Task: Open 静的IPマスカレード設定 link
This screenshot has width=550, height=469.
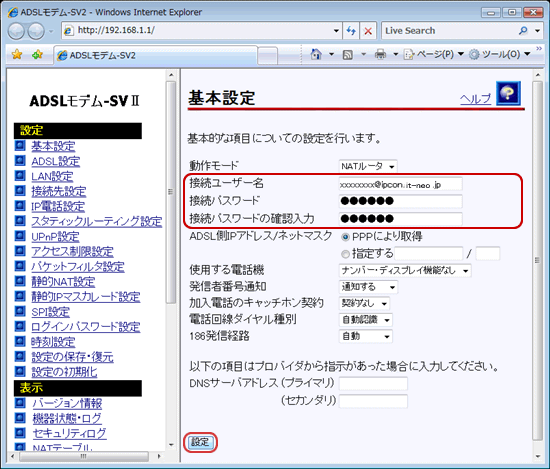Action: coord(86,296)
